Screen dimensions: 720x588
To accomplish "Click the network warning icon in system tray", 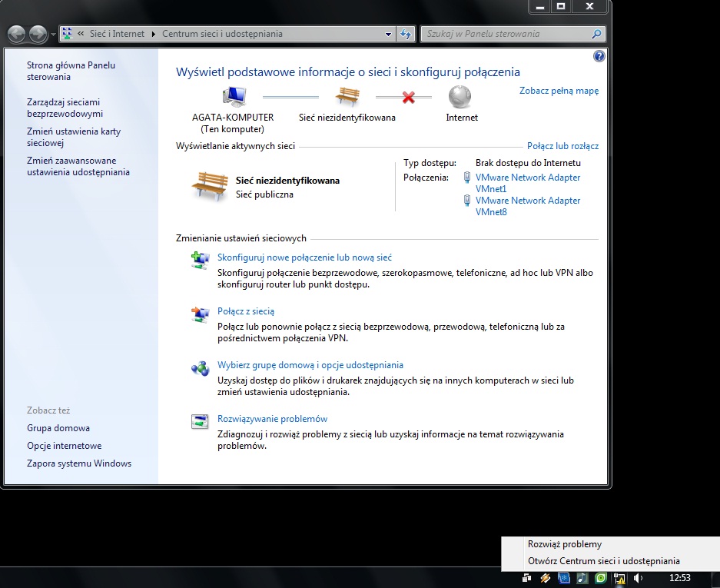I will [x=619, y=578].
